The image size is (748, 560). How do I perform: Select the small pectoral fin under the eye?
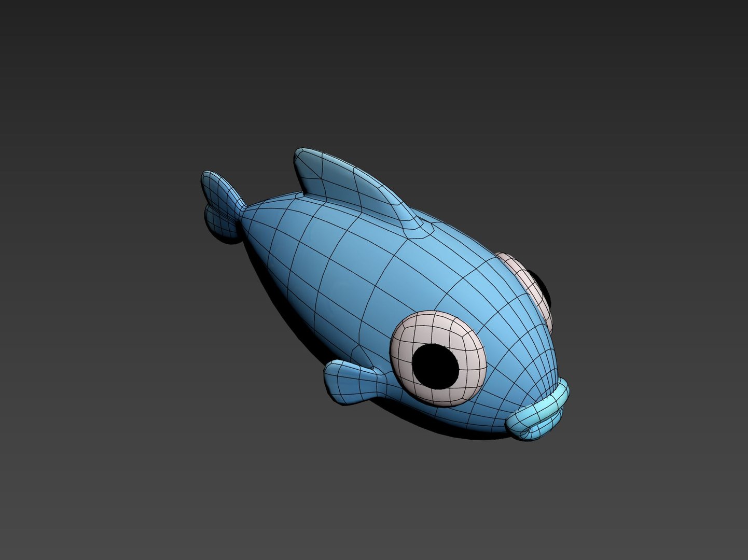355,384
